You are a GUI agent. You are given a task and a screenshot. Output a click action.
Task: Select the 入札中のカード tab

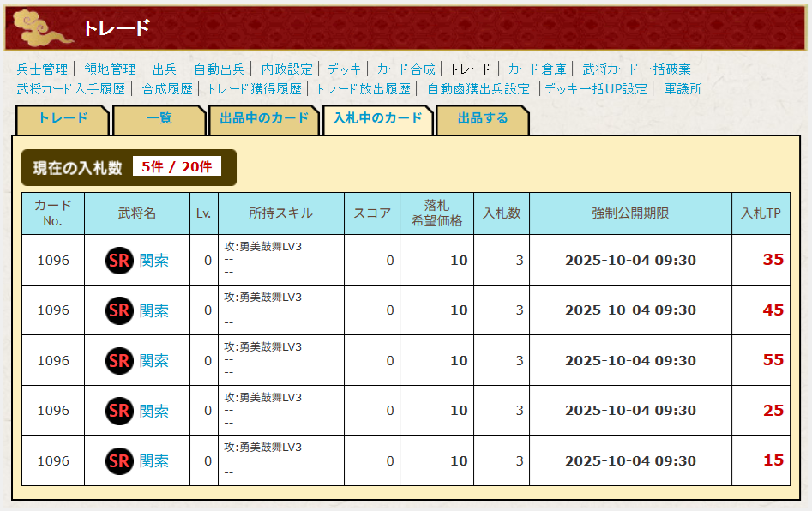coord(377,119)
